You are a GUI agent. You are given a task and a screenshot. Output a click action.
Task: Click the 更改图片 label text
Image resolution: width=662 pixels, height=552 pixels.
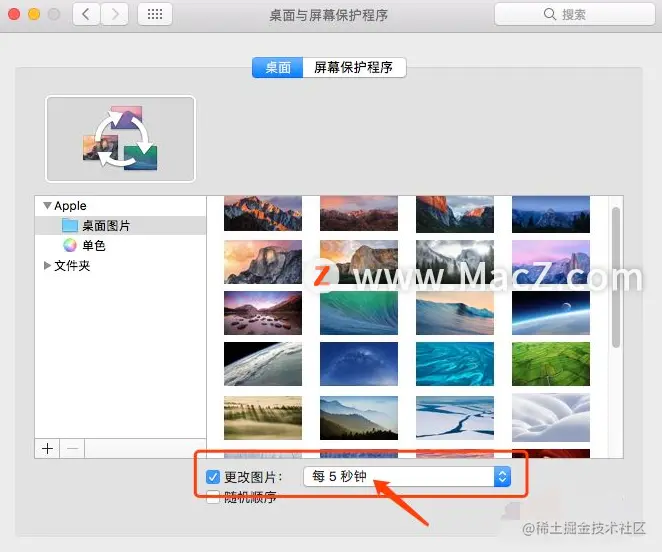252,477
